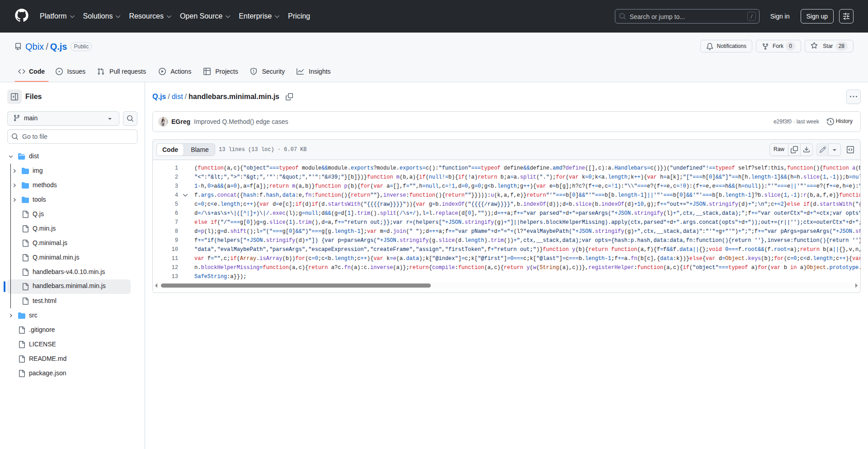Open the handlebars-v4.0.10.min.js file

point(69,272)
